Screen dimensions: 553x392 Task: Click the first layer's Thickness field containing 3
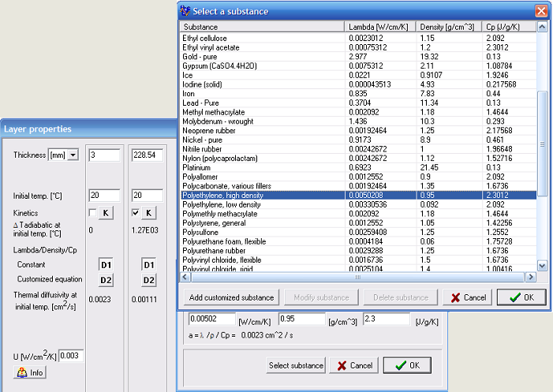(x=104, y=155)
